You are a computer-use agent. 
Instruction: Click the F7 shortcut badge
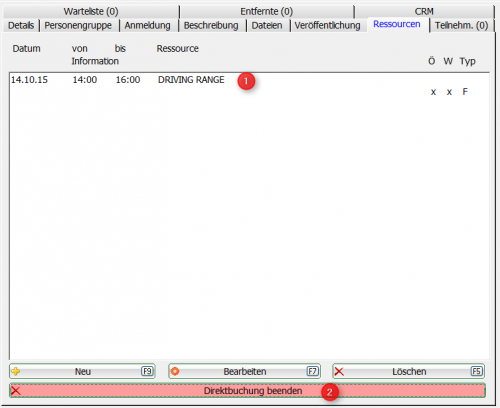313,371
